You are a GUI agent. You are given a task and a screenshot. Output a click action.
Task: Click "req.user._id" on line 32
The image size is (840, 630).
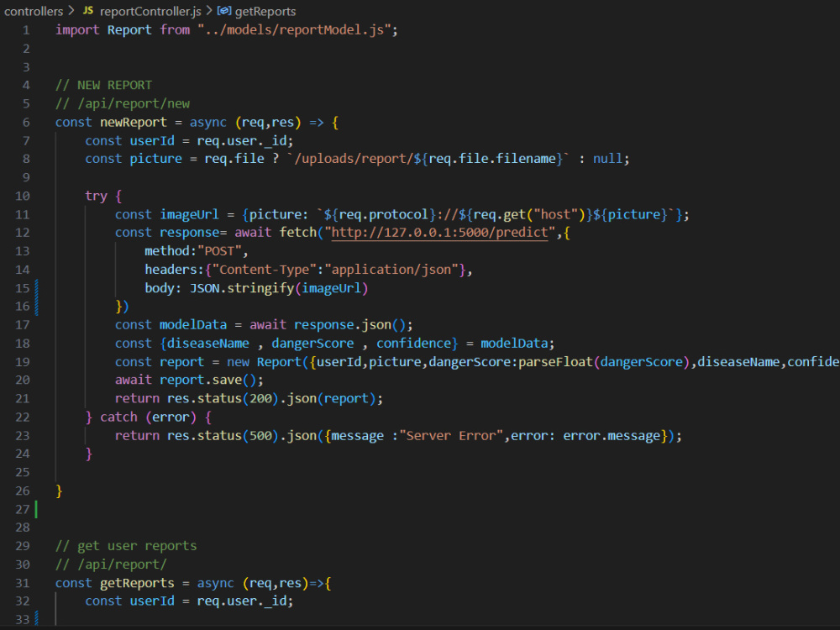[x=242, y=601]
